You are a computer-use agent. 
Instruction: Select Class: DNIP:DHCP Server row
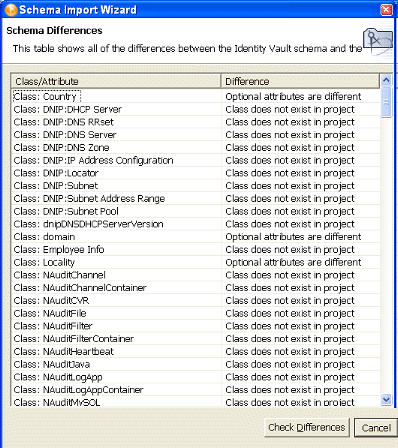[x=196, y=109]
